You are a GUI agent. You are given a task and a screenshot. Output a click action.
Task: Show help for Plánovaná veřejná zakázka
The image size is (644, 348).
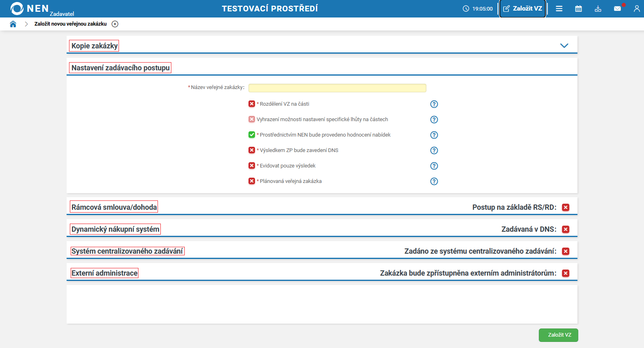(x=434, y=181)
